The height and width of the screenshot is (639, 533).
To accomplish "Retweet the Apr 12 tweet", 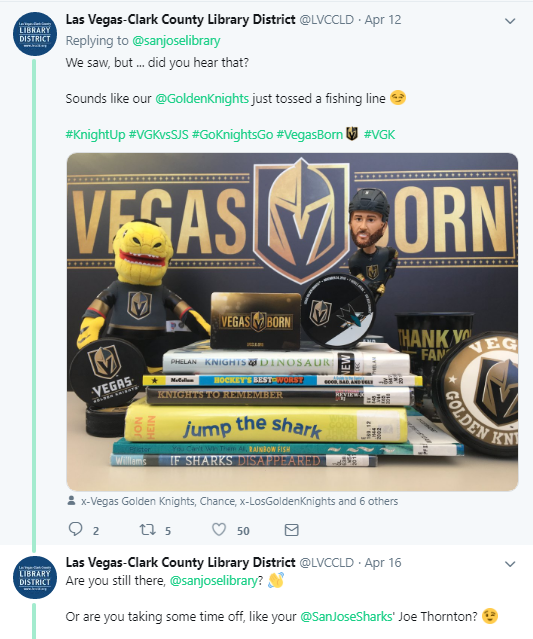I will (148, 530).
